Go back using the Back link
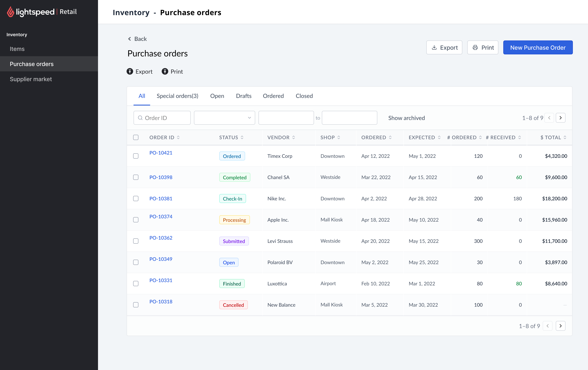Image resolution: width=588 pixels, height=370 pixels. (137, 39)
